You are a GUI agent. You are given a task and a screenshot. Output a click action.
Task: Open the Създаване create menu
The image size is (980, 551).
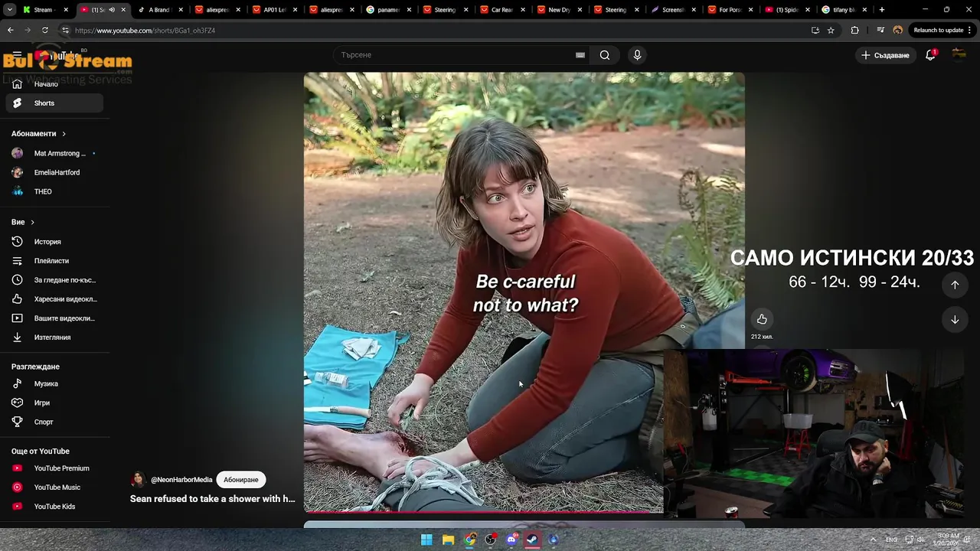pyautogui.click(x=885, y=55)
